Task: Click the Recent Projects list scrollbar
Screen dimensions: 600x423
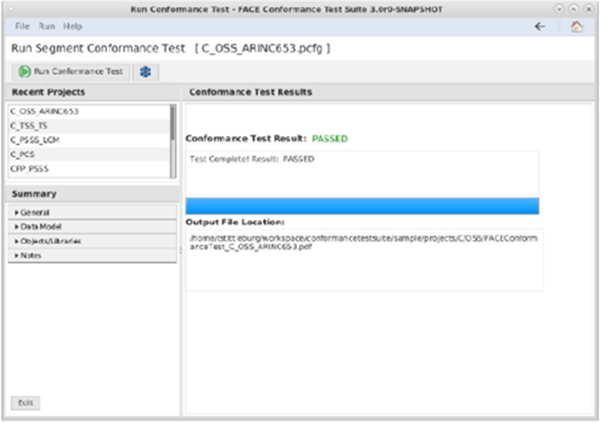Action: coord(173,125)
